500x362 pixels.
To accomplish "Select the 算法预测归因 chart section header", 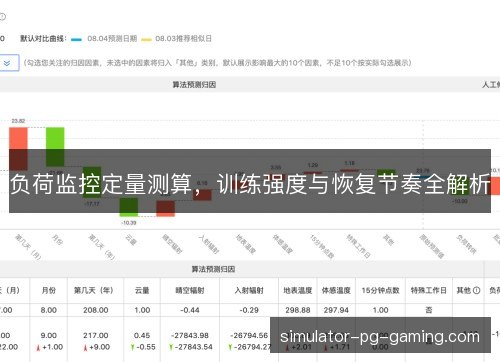I will [194, 85].
